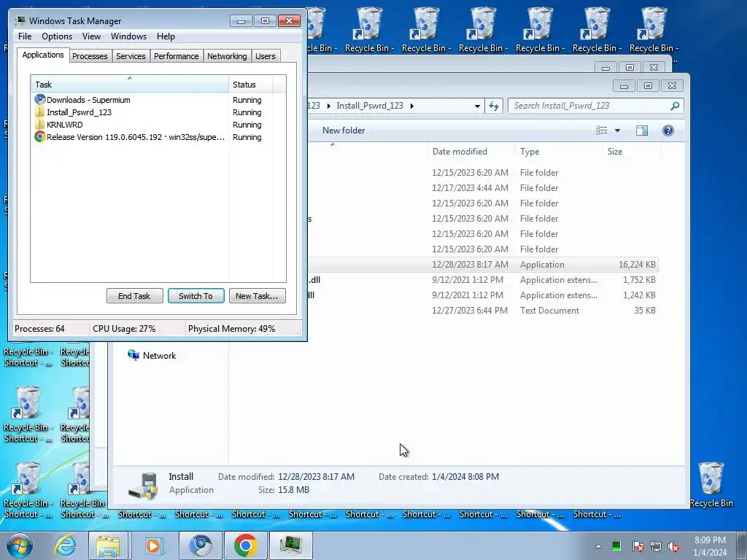Click the End Task button
Image resolution: width=747 pixels, height=560 pixels.
pos(134,296)
